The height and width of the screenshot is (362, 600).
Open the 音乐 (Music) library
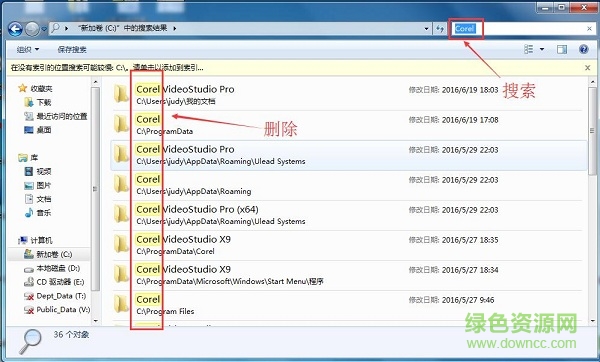tap(44, 213)
